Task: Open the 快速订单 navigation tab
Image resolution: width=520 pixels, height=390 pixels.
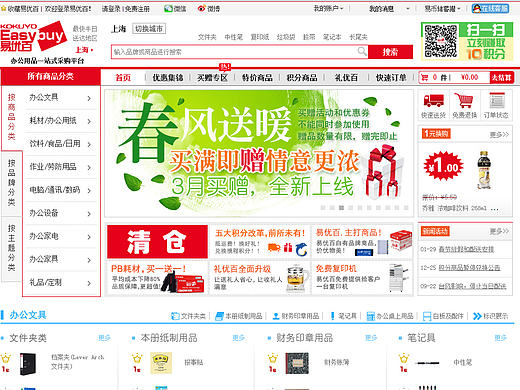Action: (x=391, y=78)
